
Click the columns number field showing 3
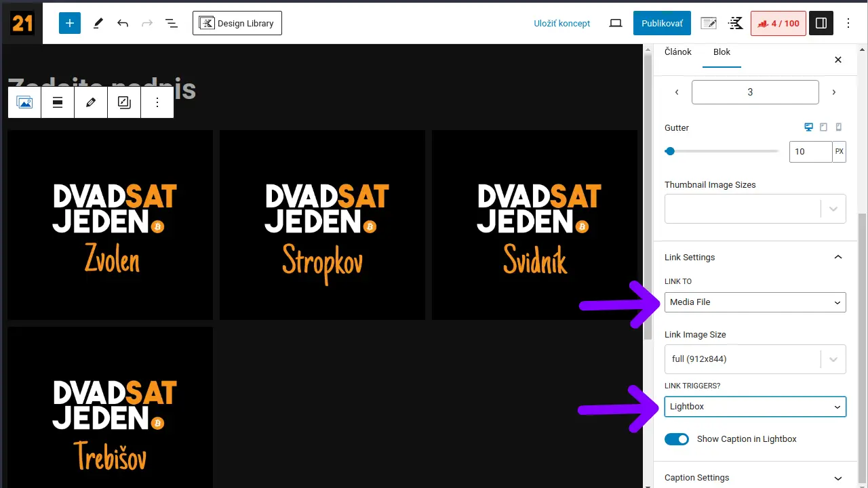click(755, 92)
